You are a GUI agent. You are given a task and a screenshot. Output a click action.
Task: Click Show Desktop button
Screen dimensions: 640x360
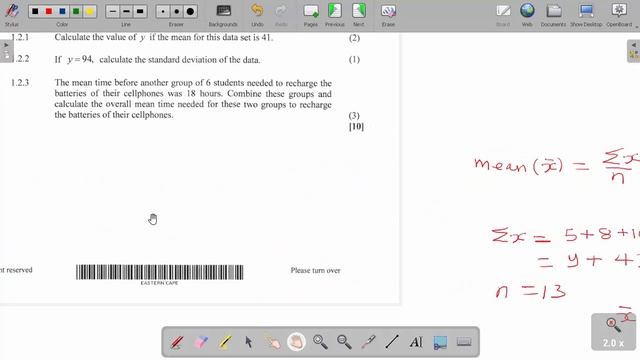(x=586, y=14)
